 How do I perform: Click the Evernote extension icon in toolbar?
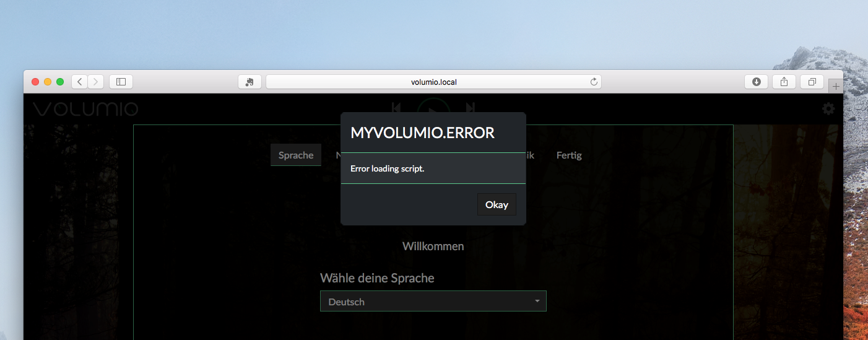click(250, 82)
